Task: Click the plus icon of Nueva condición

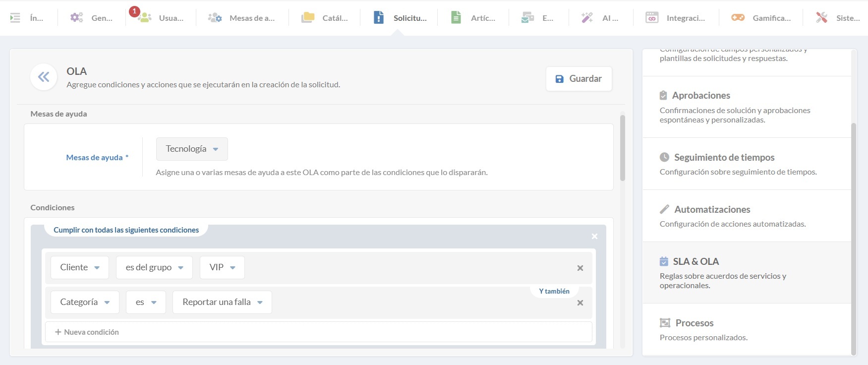Action: coord(58,332)
